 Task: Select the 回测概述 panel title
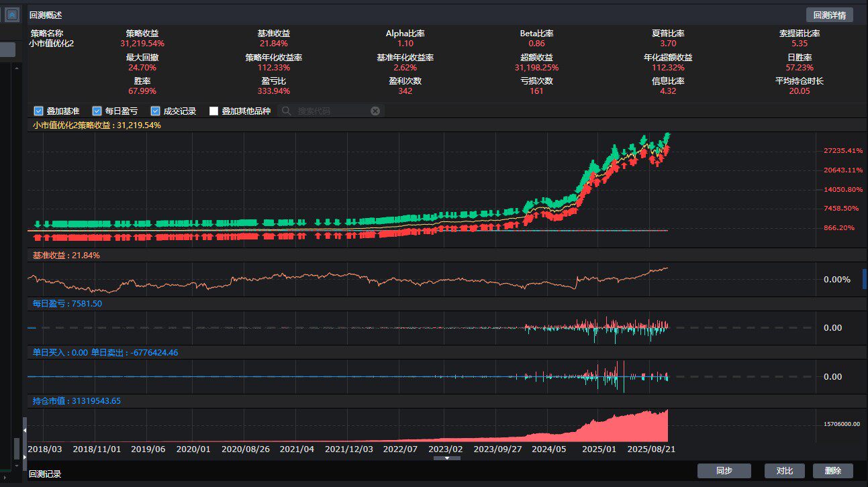[46, 15]
